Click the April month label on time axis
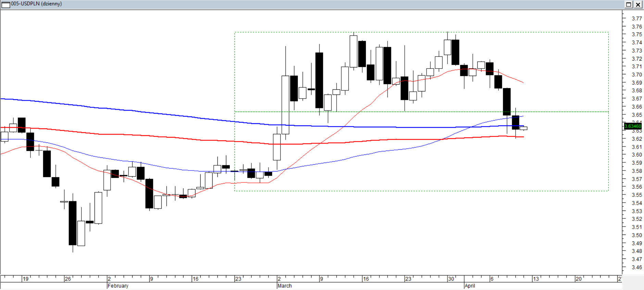The image size is (644, 290). 470,286
